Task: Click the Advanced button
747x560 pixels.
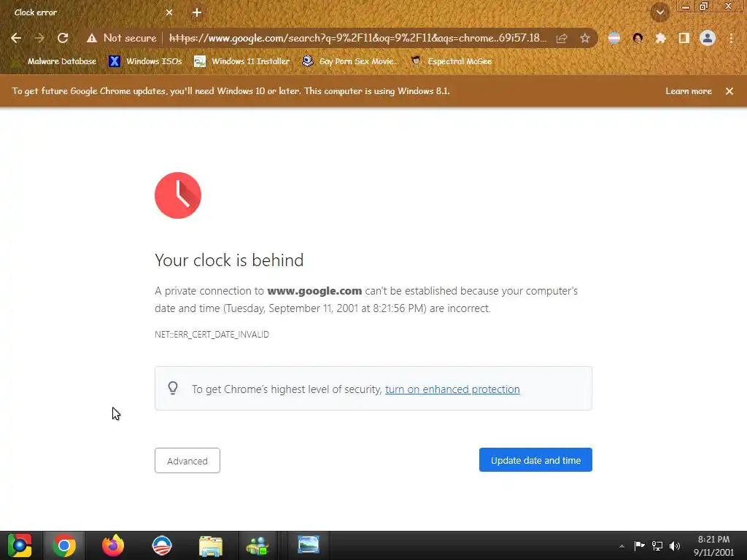Action: click(x=187, y=461)
